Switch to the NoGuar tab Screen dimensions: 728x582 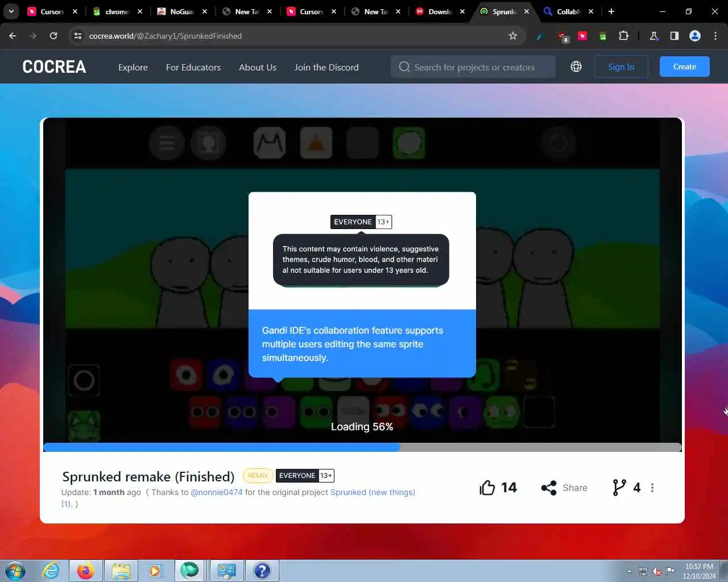[183, 11]
